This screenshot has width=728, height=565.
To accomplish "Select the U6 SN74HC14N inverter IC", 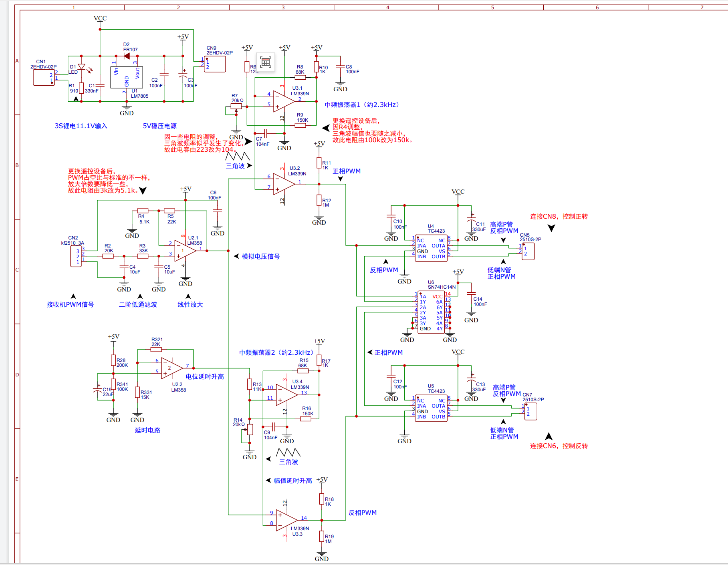I will [431, 312].
